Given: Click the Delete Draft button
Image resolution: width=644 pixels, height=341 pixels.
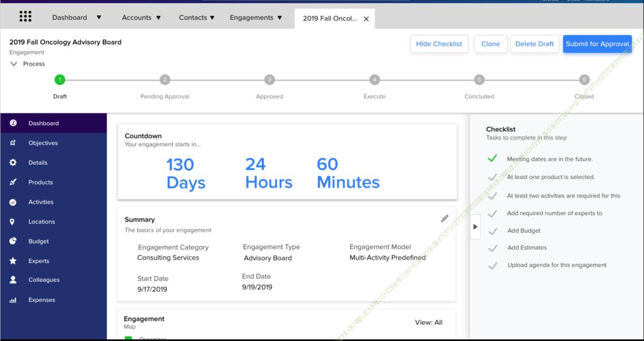Looking at the screenshot, I should pos(535,44).
